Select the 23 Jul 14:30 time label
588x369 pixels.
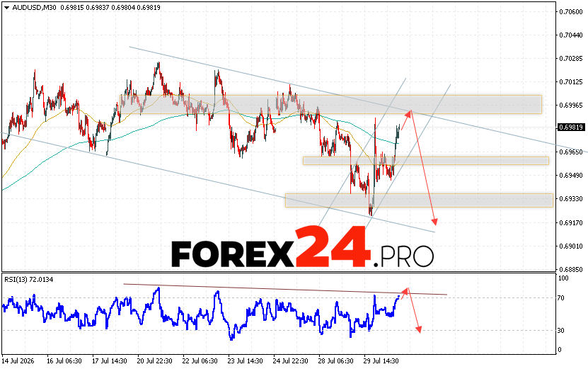246,361
